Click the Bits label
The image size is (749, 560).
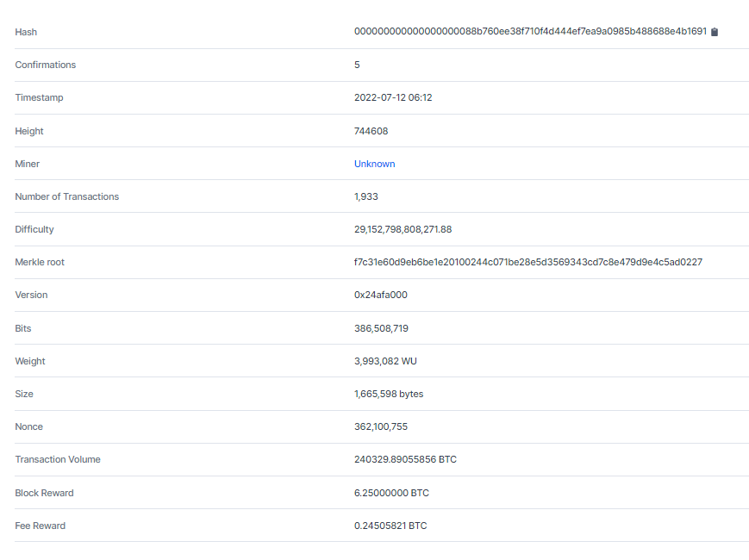click(x=23, y=328)
